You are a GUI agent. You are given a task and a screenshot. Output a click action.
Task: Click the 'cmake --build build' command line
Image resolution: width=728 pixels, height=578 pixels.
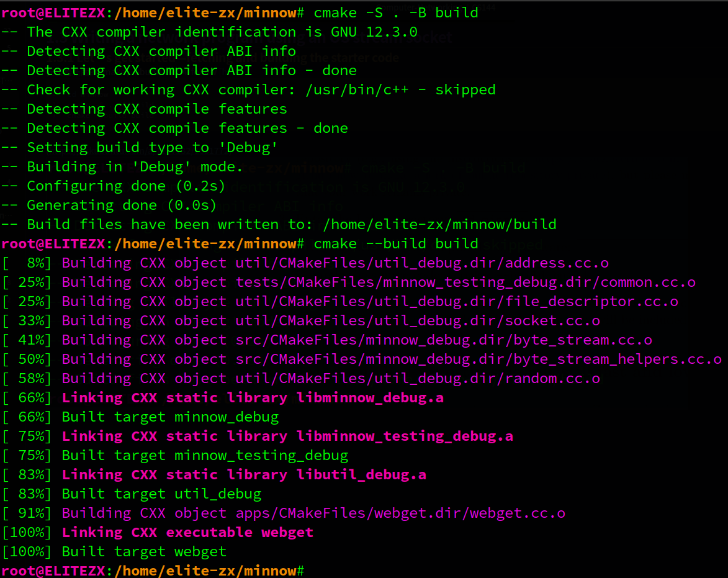click(240, 244)
